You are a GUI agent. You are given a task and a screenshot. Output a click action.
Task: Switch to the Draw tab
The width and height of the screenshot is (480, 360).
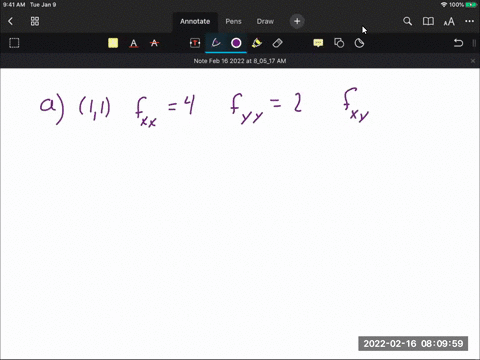265,21
